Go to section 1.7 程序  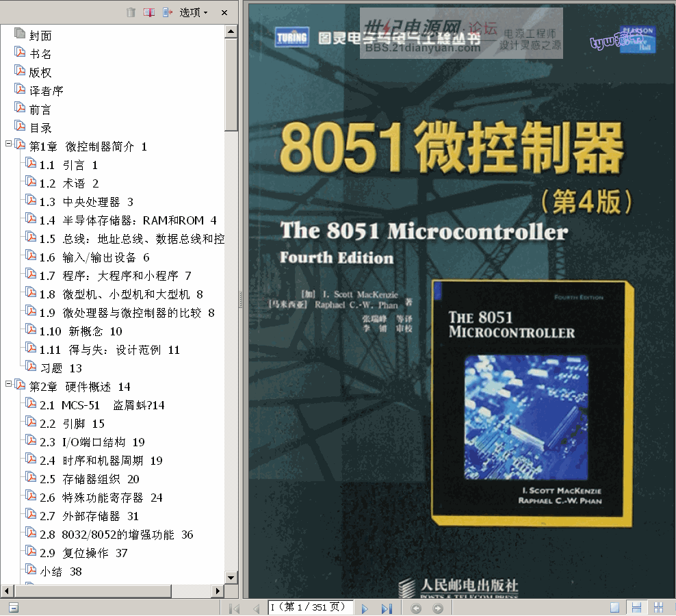pyautogui.click(x=115, y=276)
